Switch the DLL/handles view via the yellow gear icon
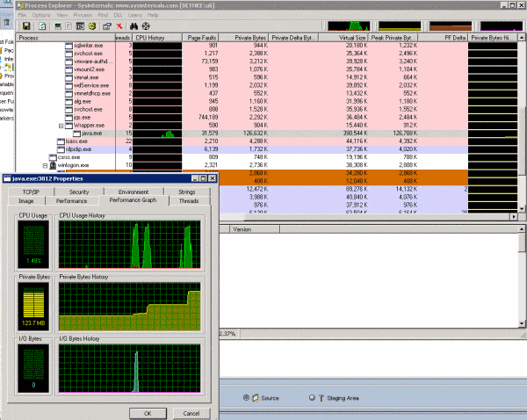527x420 pixels. 92,26
